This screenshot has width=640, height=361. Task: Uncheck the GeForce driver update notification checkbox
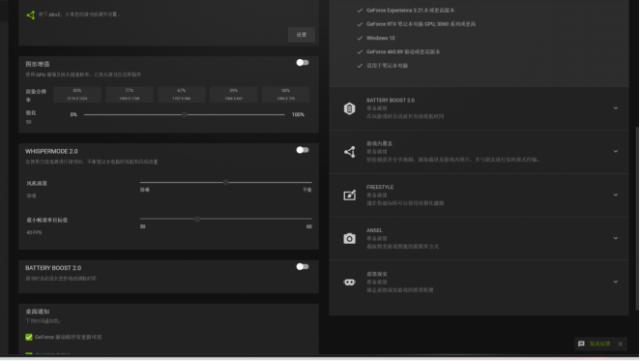[x=29, y=337]
